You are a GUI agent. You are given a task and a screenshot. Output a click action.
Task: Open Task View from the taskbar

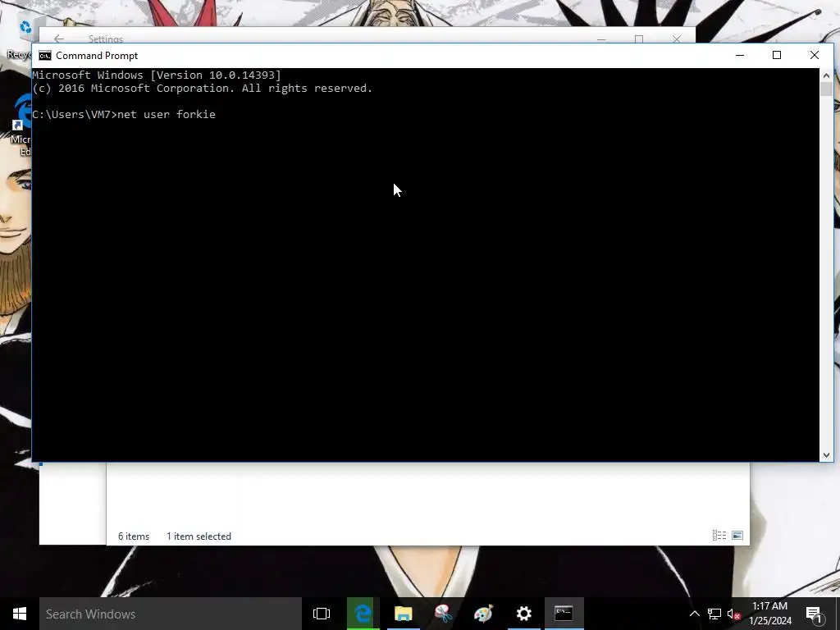[322, 614]
